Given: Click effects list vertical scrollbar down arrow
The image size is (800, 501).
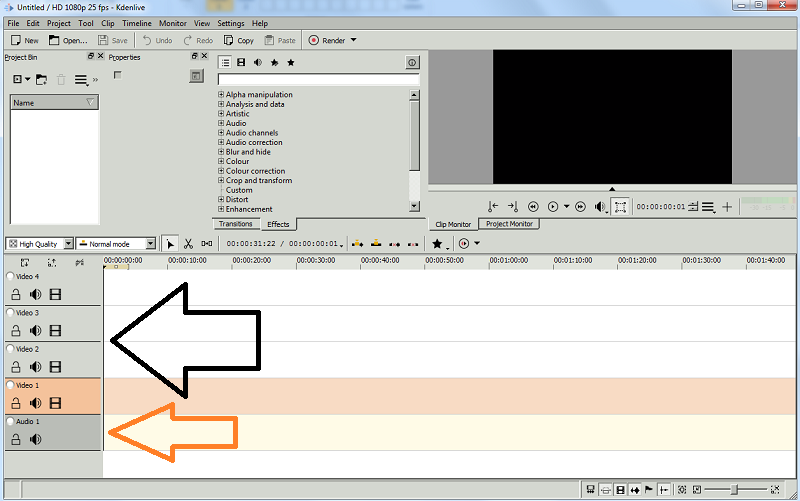Looking at the screenshot, I should point(414,206).
